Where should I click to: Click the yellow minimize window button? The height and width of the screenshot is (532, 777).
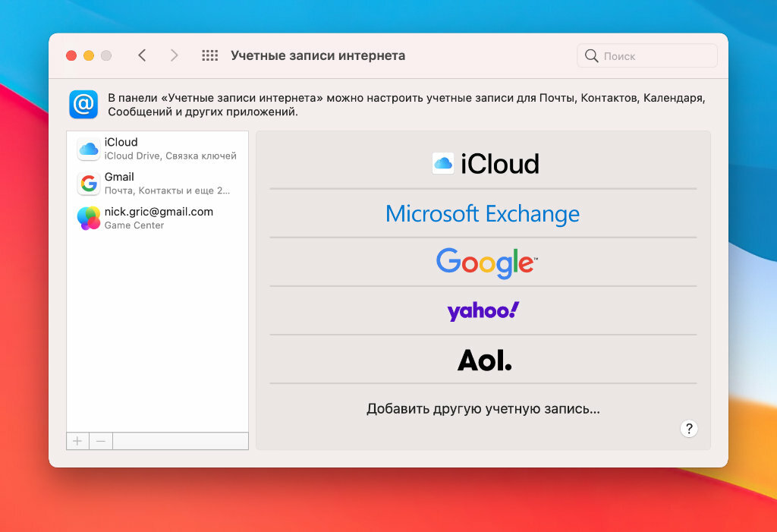89,55
